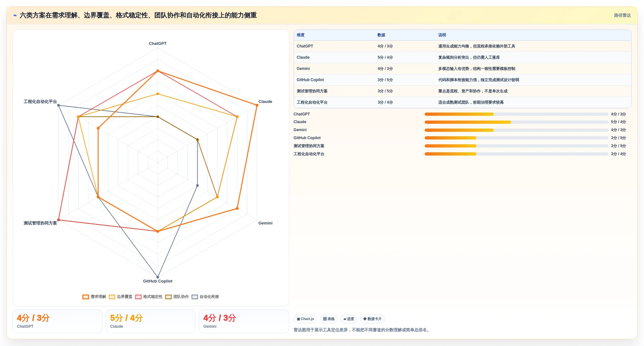Click description 代码和脚本衔接能力强 in table
This screenshot has height=346, width=644.
tap(478, 80)
